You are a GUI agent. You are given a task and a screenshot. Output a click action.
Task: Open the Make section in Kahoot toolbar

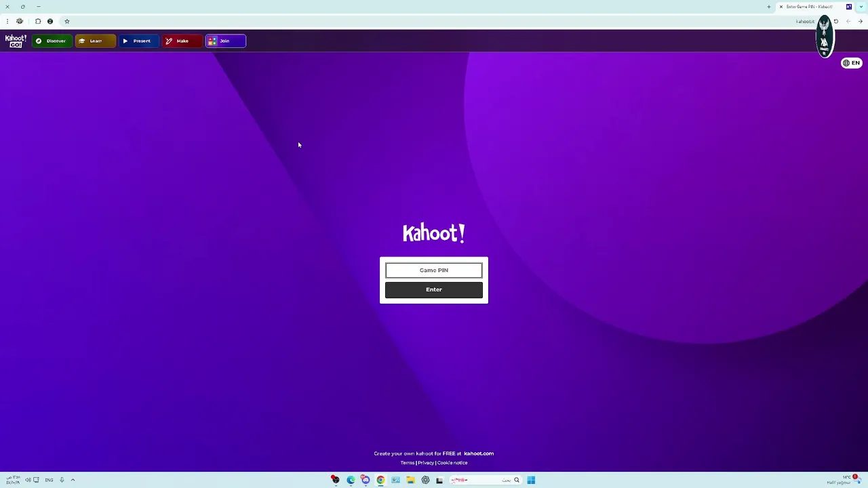point(182,41)
